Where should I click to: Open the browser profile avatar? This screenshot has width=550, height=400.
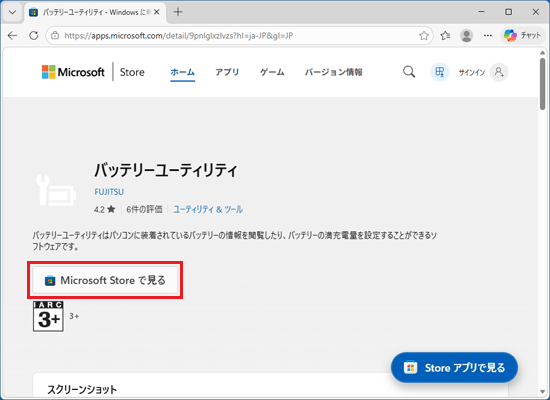pos(467,35)
